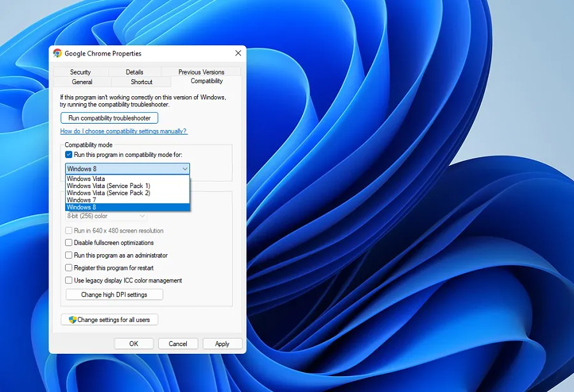Choose Windows Vista (Service Pack 2) option
Image resolution: width=574 pixels, height=392 pixels.
pyautogui.click(x=128, y=193)
